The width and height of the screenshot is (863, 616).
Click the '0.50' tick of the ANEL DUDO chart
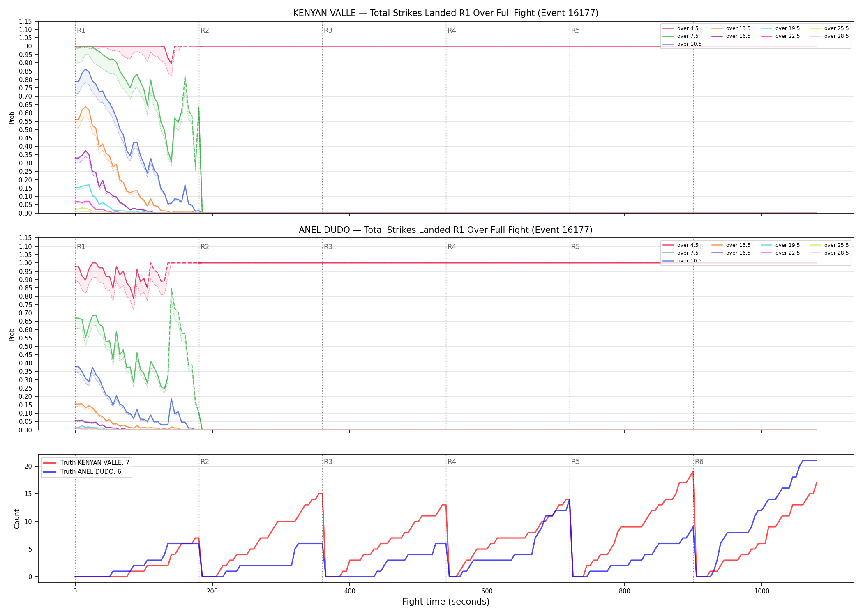25,347
